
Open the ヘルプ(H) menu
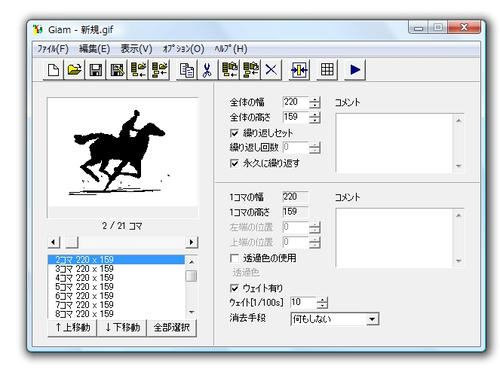coord(231,49)
